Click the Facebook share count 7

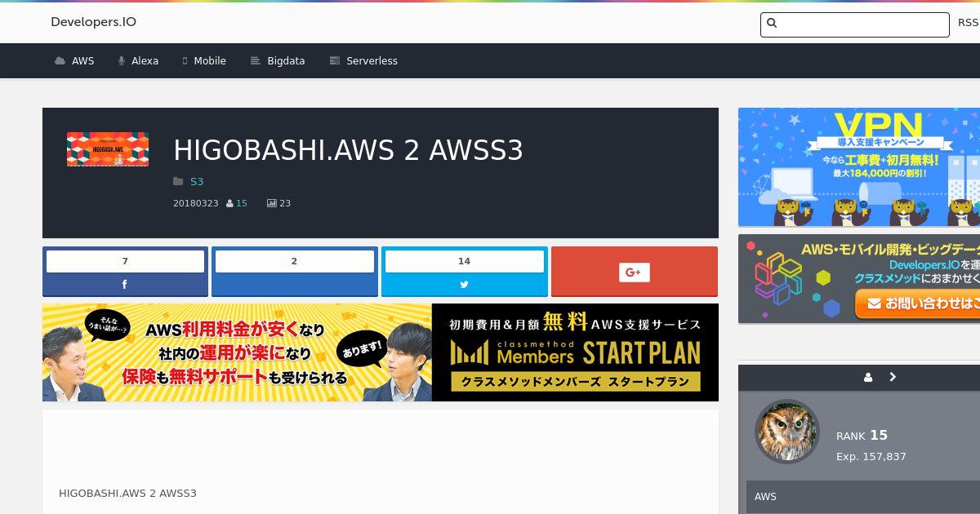pos(125,261)
